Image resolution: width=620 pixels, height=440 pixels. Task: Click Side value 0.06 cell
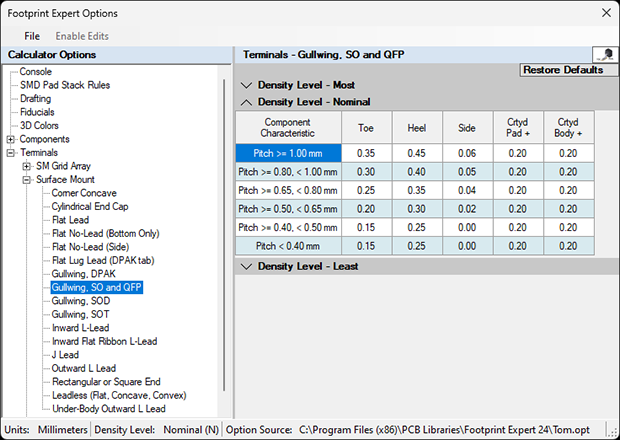point(467,153)
